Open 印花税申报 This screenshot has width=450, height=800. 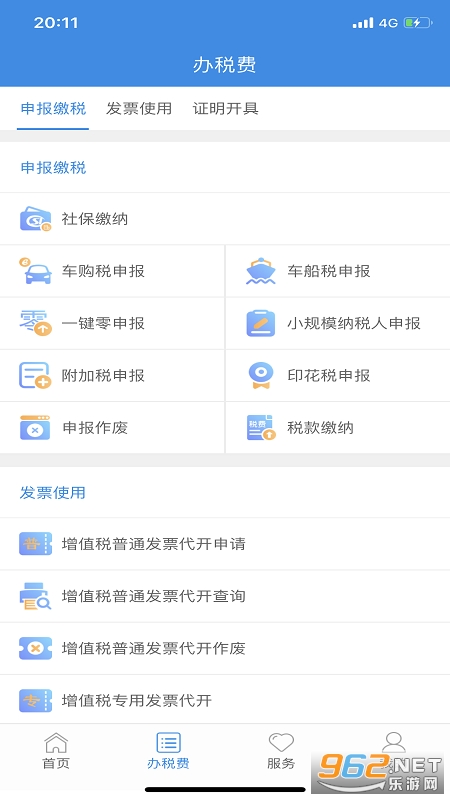pos(338,376)
